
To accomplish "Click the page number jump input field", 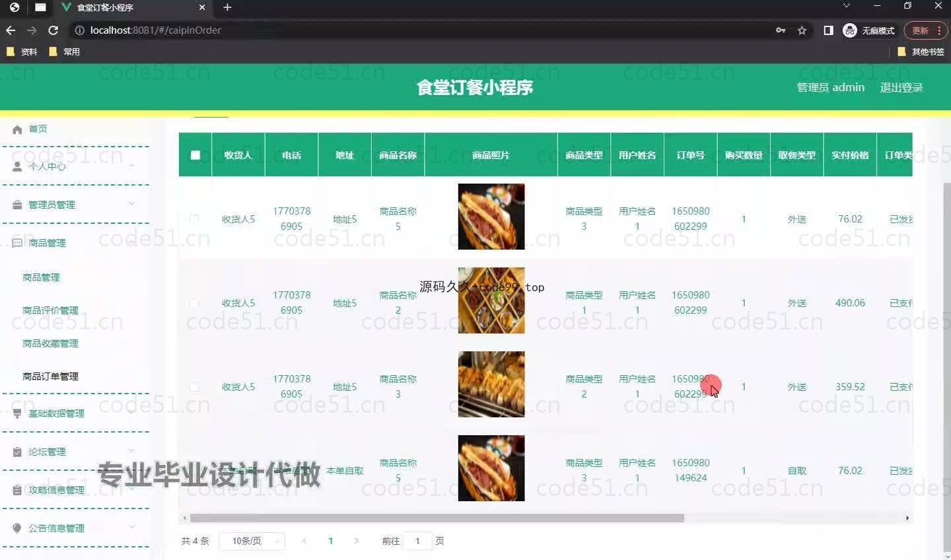I will (x=417, y=541).
